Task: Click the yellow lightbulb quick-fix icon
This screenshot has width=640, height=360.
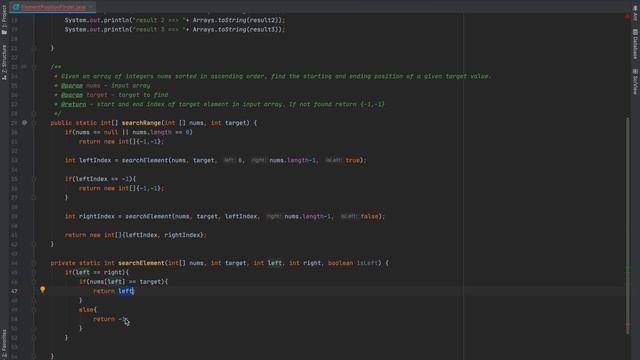Action: [x=42, y=290]
